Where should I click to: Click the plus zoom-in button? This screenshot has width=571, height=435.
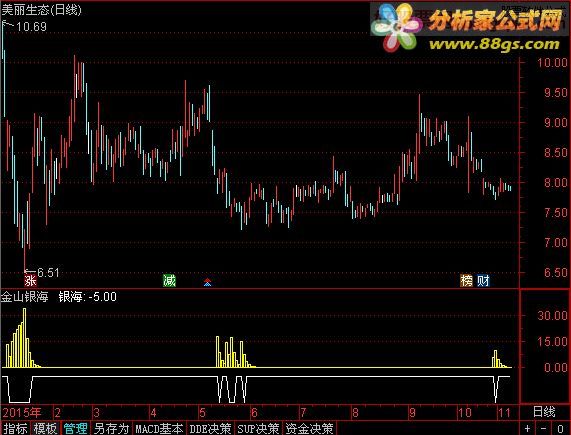[x=527, y=428]
